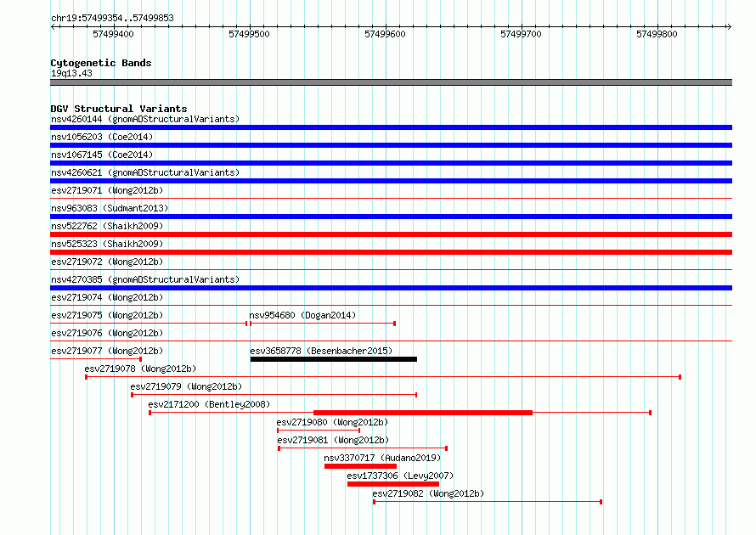The width and height of the screenshot is (756, 535).
Task: Click the esv2719075 (Wong2012b) label
Action: [107, 315]
